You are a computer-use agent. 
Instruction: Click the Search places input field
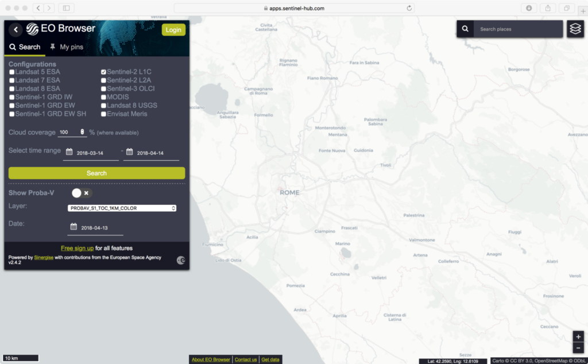point(519,29)
